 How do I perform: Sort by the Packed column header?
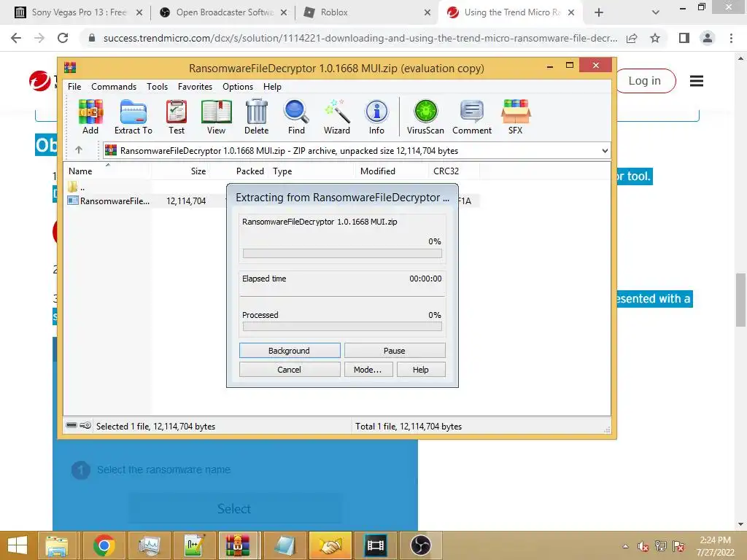pyautogui.click(x=239, y=171)
